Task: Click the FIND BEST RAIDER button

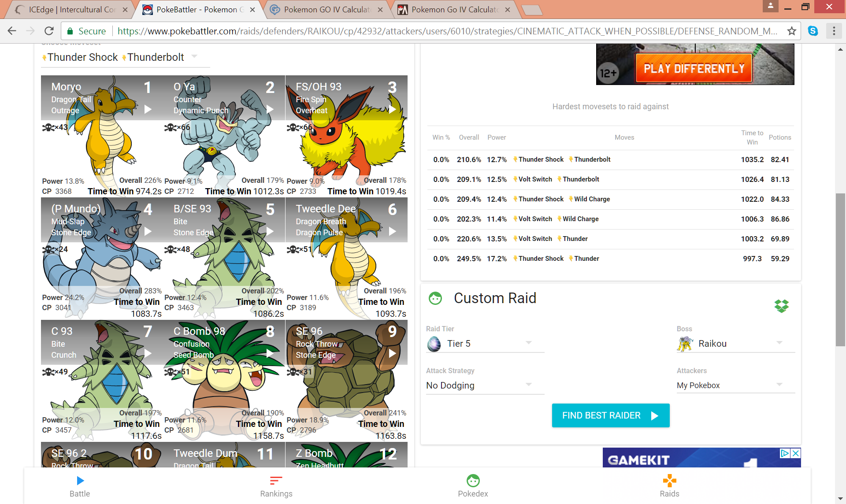Action: [610, 415]
